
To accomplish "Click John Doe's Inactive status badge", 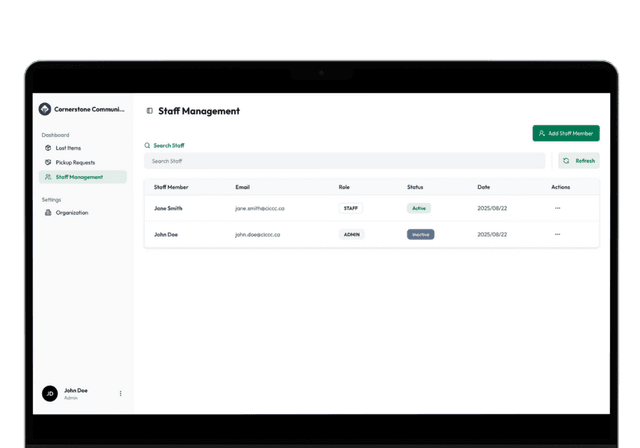I will tap(420, 234).
